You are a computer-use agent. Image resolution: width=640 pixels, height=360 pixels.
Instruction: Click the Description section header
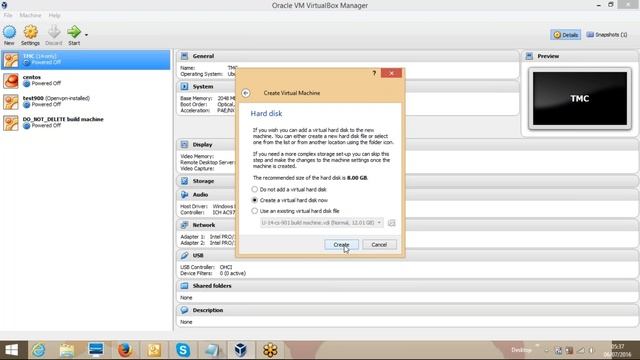tap(408, 310)
